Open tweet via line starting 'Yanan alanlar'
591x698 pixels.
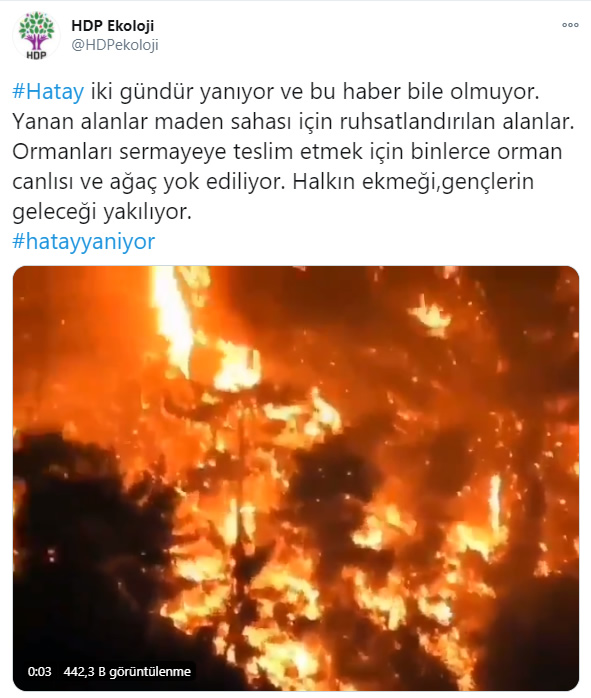coord(293,122)
